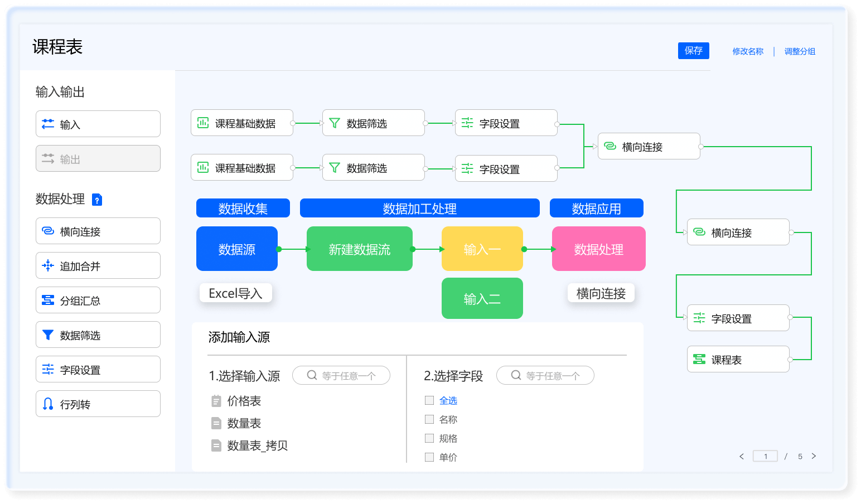Select the 追加合并 merge tool
The height and width of the screenshot is (504, 861).
98,266
